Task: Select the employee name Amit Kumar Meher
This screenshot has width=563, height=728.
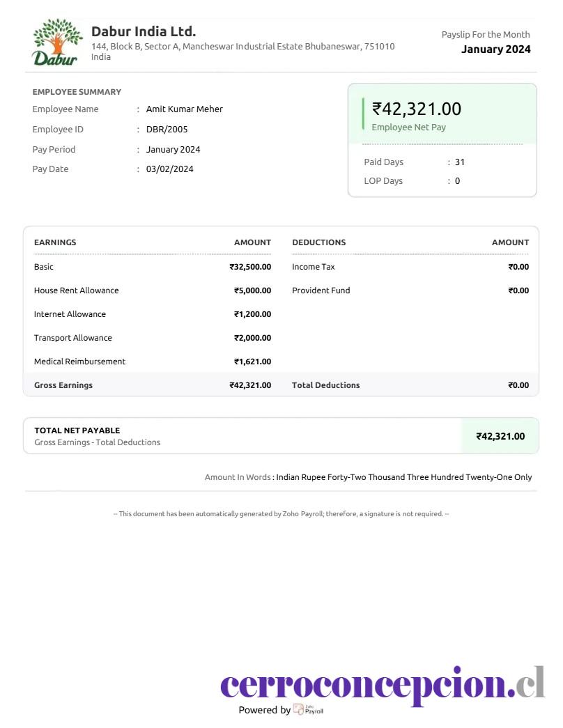Action: (185, 109)
